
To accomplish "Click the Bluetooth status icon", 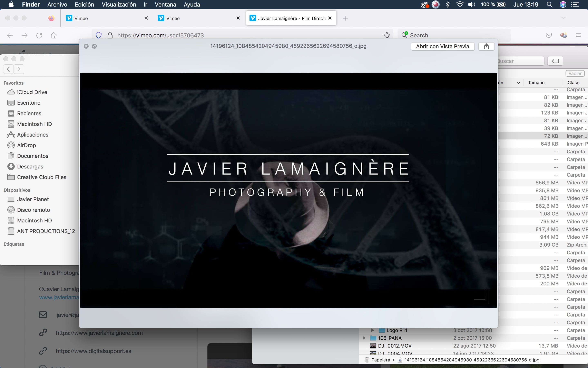I will click(x=448, y=4).
